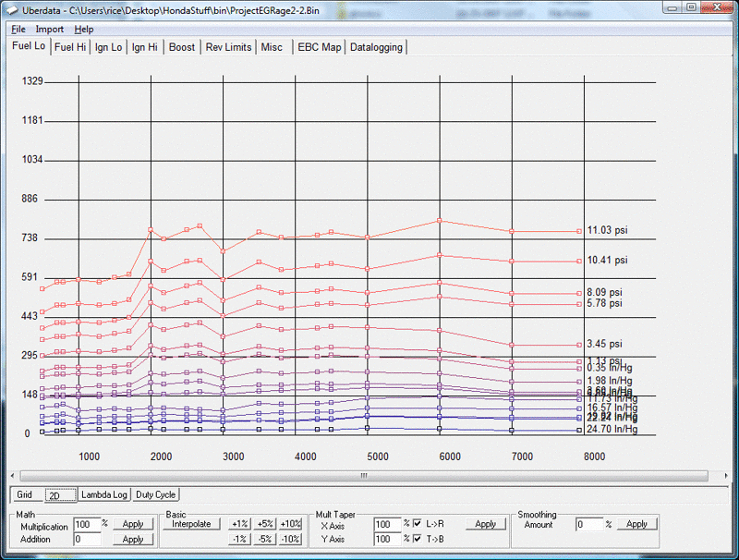
Task: Switch to the Fuel Hi tab
Action: pyautogui.click(x=69, y=47)
